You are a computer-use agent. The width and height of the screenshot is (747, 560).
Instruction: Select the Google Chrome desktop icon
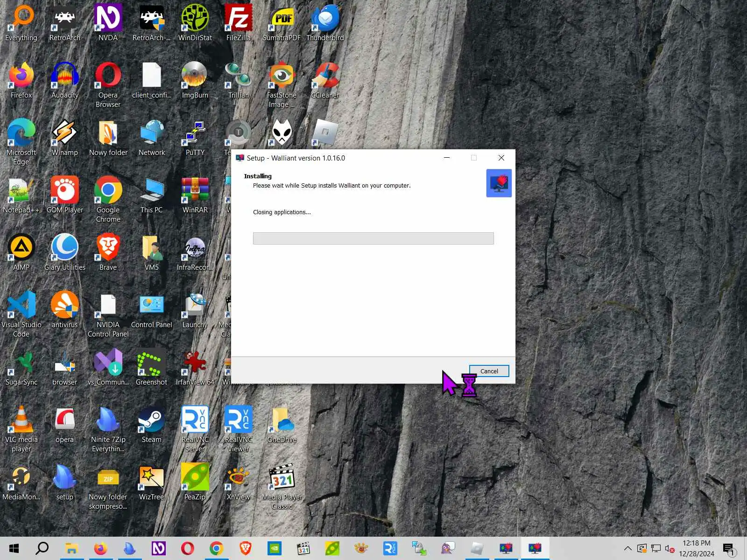click(x=108, y=200)
